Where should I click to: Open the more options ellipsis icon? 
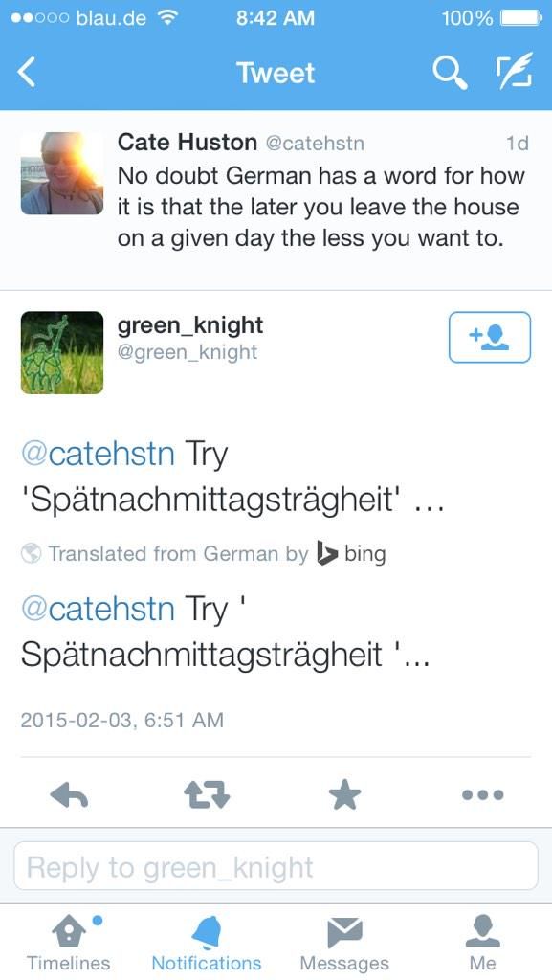[x=483, y=794]
